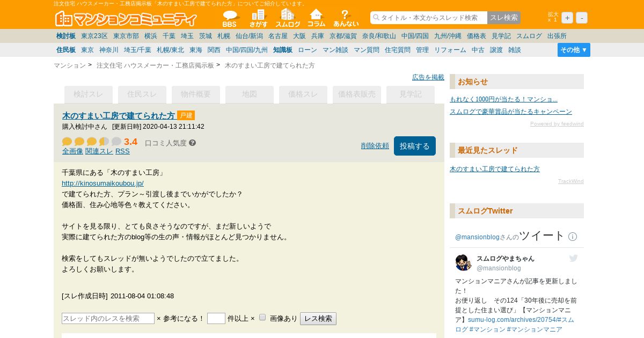Screen dimensions: 644x338
Task: Open the さがす search buildings icon
Action: [258, 19]
